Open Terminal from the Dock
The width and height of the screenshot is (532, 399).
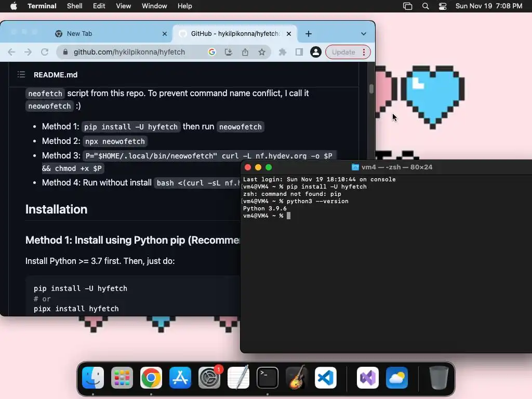tap(268, 378)
